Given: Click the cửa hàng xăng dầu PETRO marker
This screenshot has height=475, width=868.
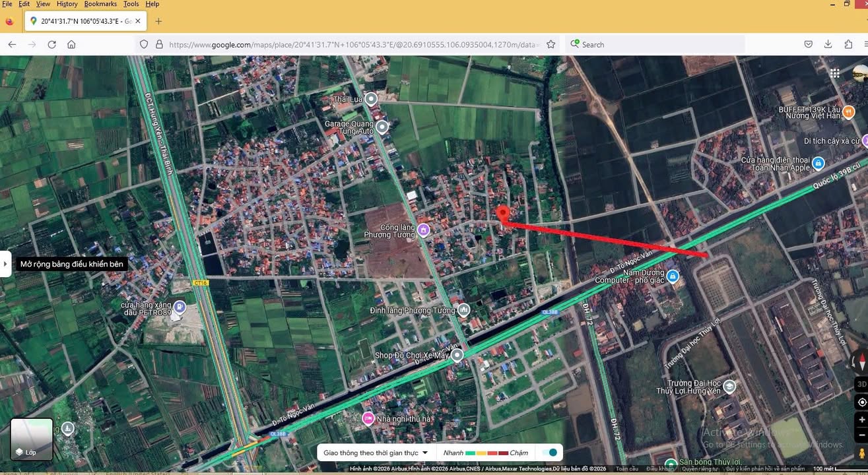Looking at the screenshot, I should click(179, 305).
